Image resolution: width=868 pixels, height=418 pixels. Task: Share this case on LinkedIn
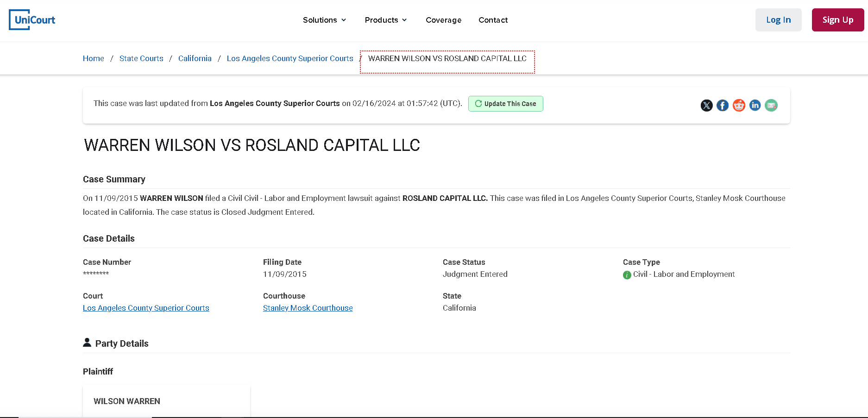(x=755, y=106)
